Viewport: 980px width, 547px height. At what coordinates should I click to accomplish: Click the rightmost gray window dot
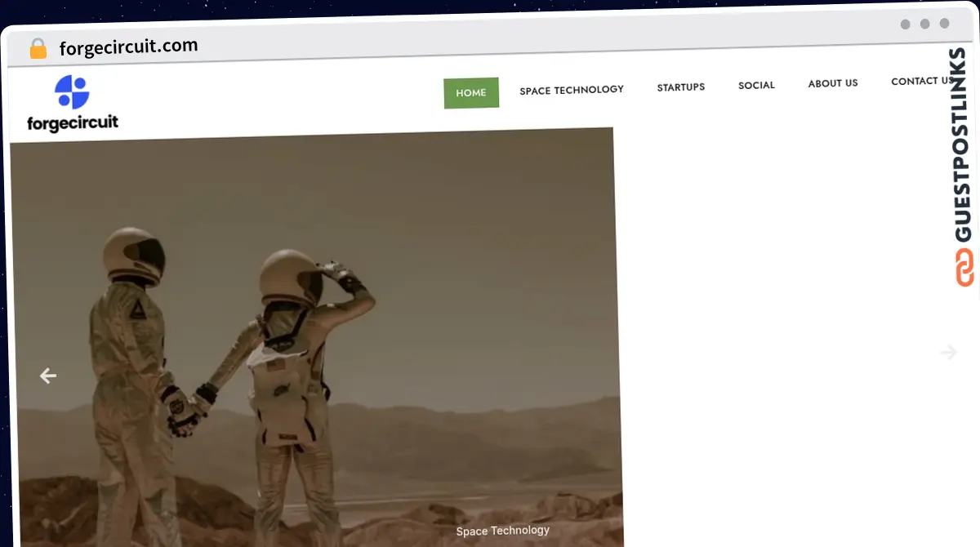pyautogui.click(x=945, y=24)
